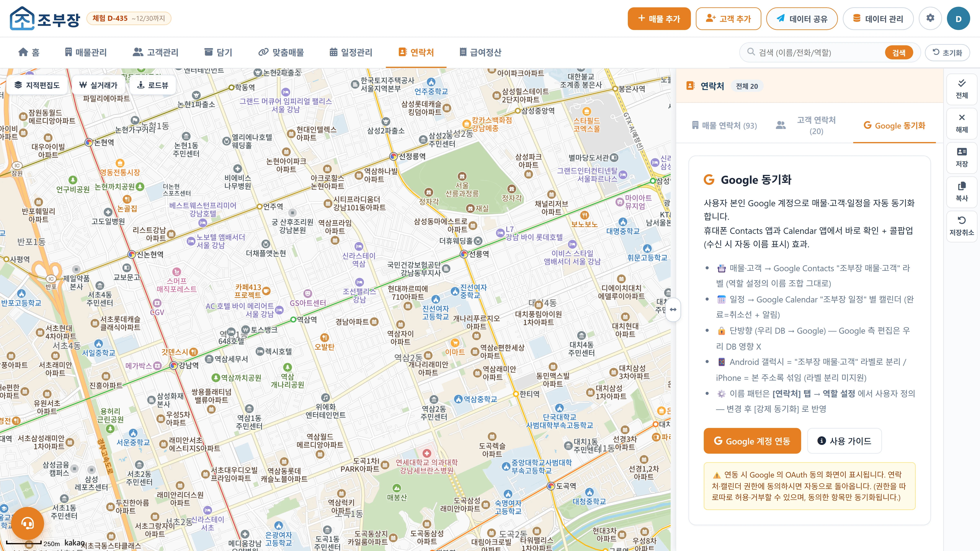Viewport: 980px width, 551px height.
Task: Click the 저장취소 undo icon
Action: click(x=961, y=226)
